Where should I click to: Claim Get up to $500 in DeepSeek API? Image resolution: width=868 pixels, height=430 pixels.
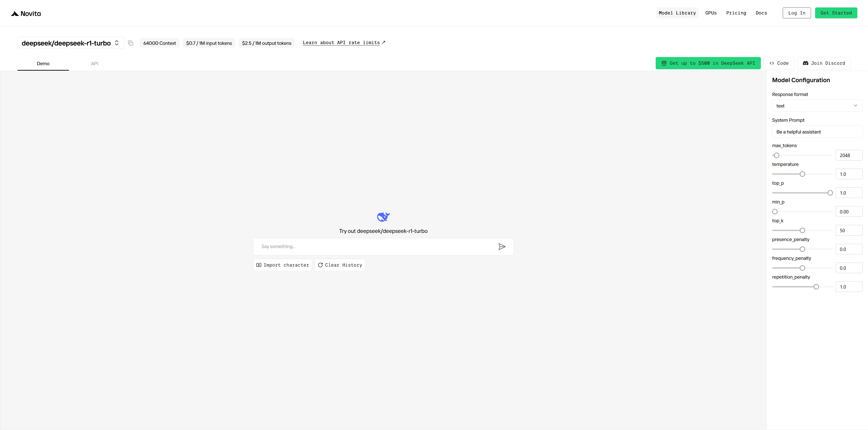point(708,63)
